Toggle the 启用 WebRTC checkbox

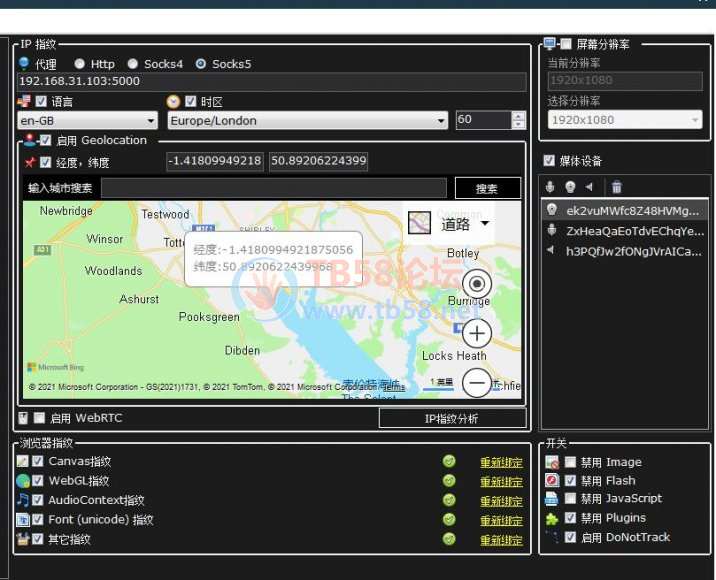point(39,418)
